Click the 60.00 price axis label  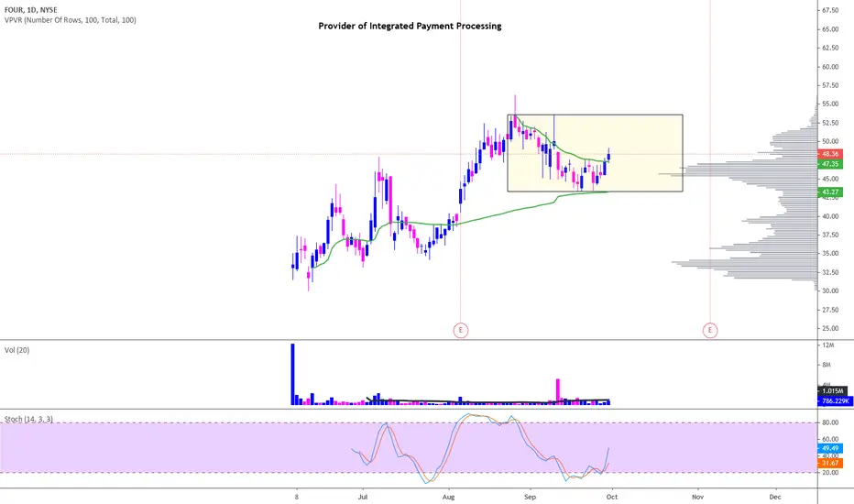coord(830,67)
